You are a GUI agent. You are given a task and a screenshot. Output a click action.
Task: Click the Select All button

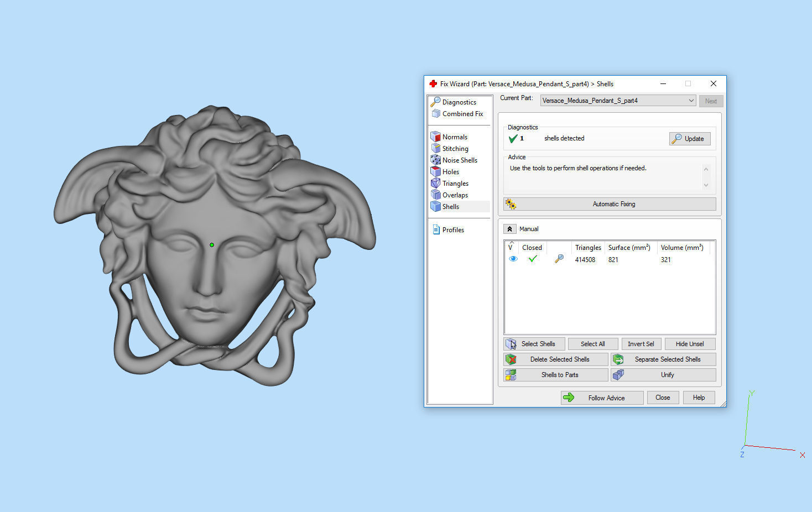click(x=593, y=344)
